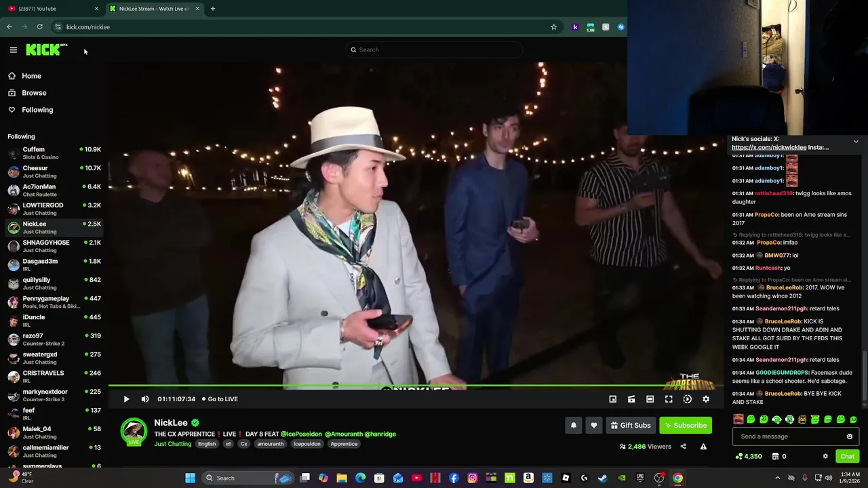Click the green Subscribe button
The image size is (868, 488).
pos(686,426)
